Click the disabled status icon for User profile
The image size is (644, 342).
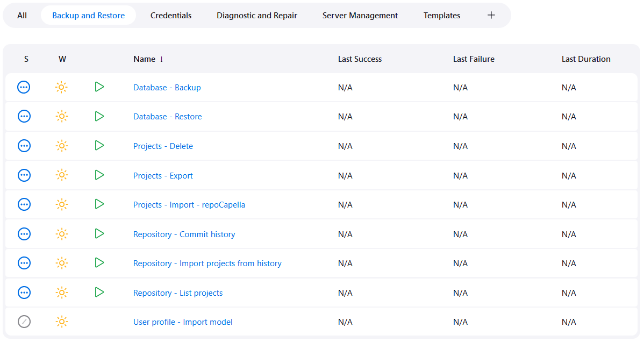pyautogui.click(x=24, y=322)
